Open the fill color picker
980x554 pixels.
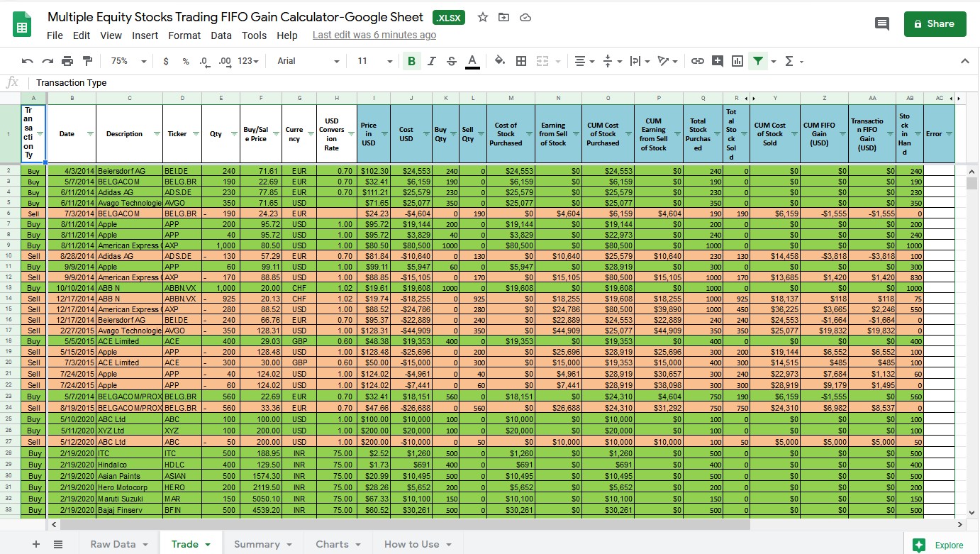(500, 61)
